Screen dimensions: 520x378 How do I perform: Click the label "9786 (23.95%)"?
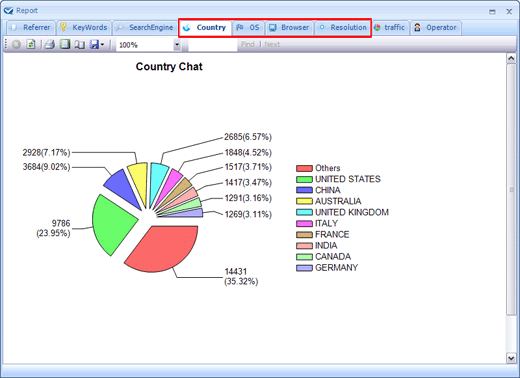(x=53, y=228)
